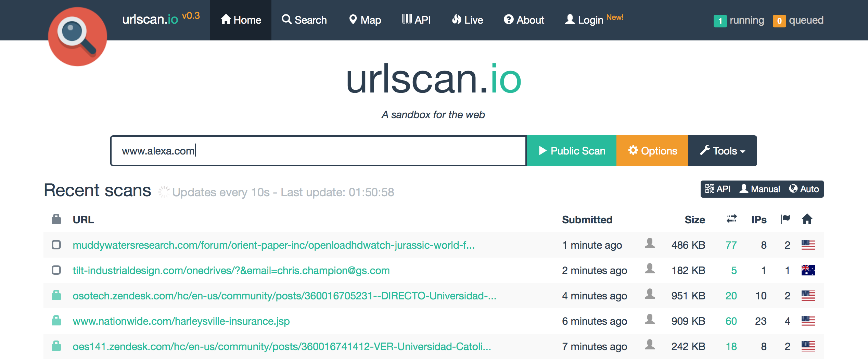Expand the Tools dropdown
Image resolution: width=868 pixels, height=359 pixels.
pos(723,151)
